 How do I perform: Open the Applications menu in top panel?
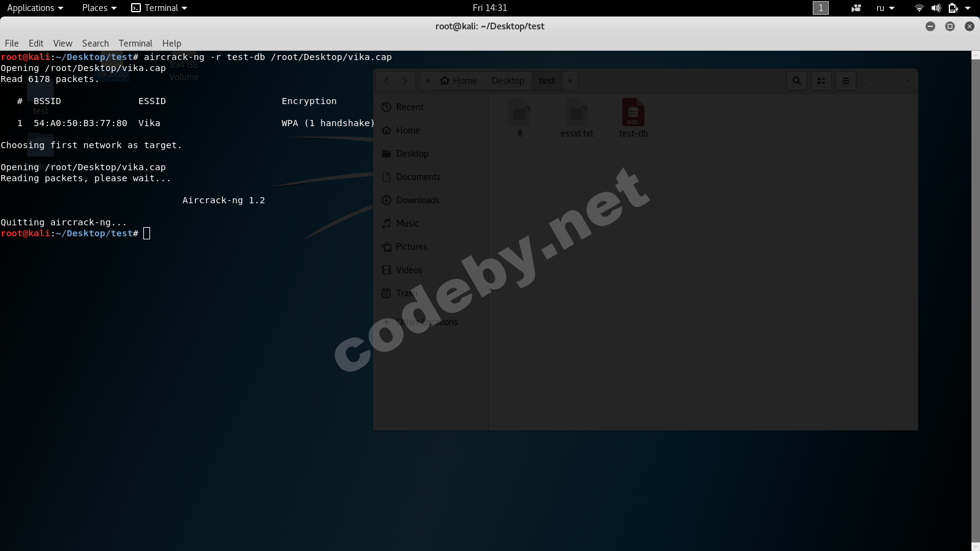(35, 8)
